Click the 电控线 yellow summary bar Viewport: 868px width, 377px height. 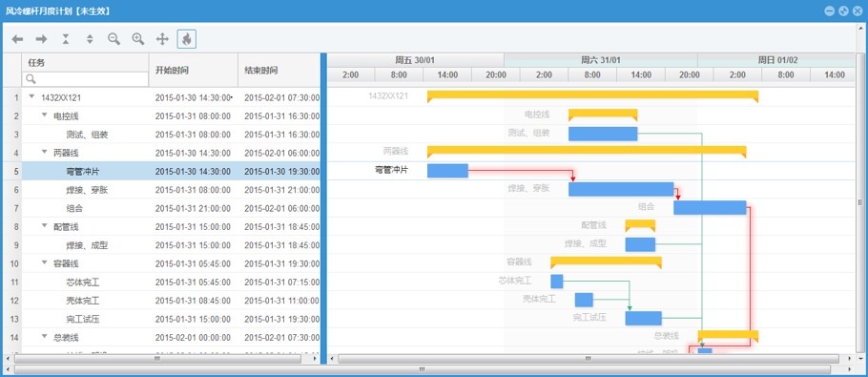point(603,115)
